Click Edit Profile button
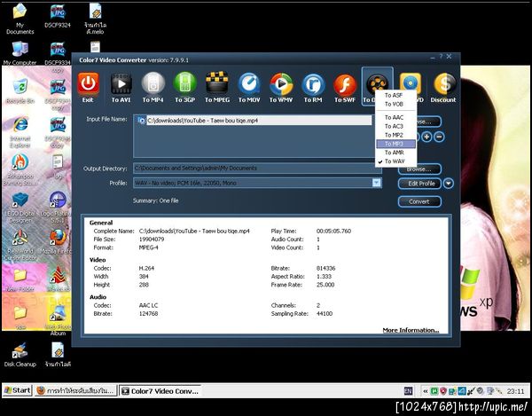 coord(419,184)
